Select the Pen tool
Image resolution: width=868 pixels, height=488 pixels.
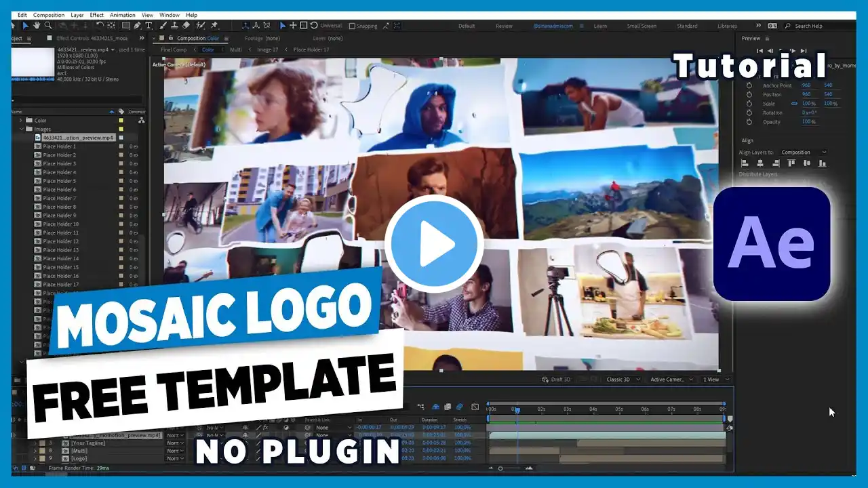coord(138,26)
